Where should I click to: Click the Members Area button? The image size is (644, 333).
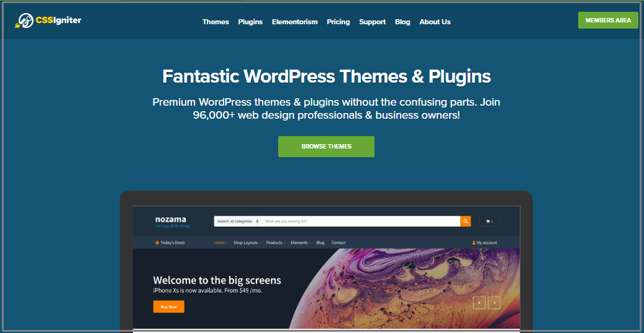click(608, 20)
